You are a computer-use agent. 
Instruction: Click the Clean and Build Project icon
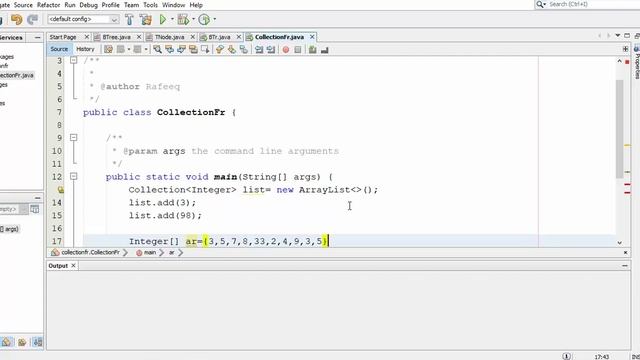coord(145,19)
